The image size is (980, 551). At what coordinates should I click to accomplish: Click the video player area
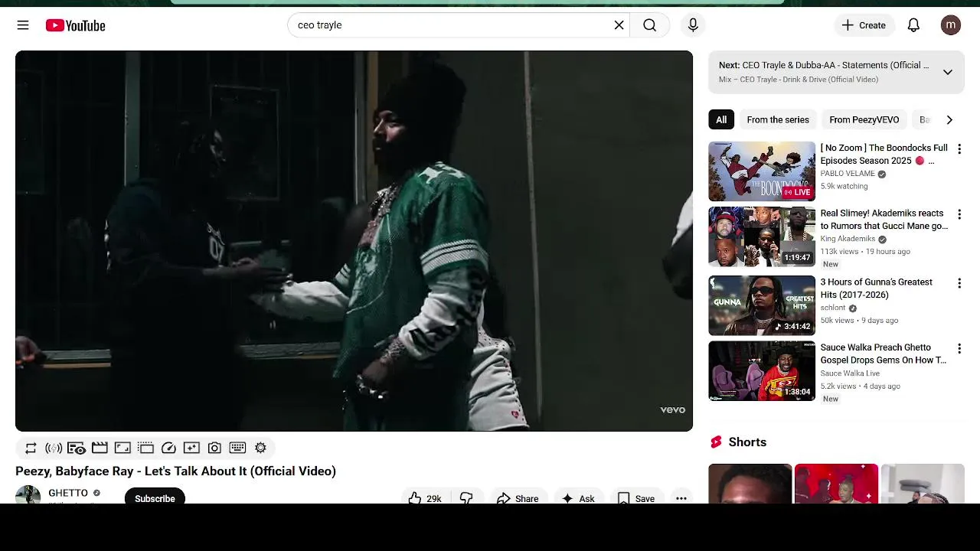click(354, 241)
